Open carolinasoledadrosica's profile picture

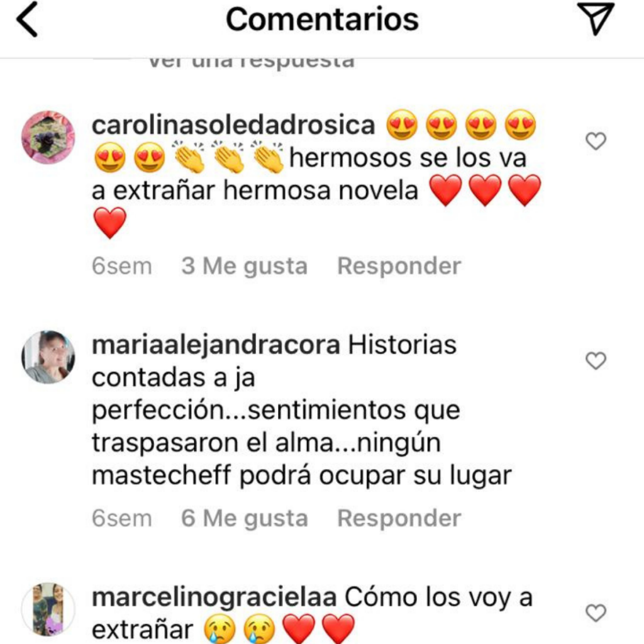48,137
